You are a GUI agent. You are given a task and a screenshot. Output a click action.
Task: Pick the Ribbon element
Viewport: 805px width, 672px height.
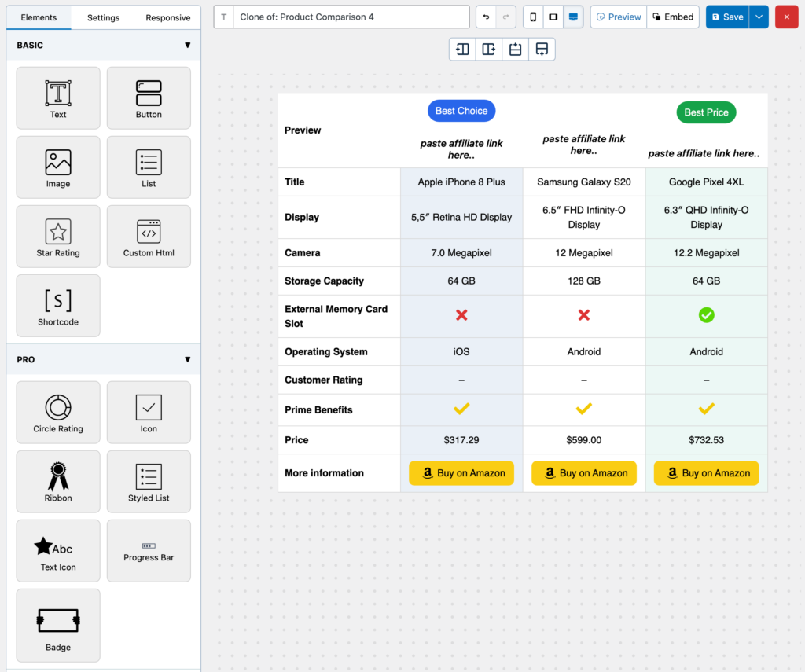[x=58, y=482]
